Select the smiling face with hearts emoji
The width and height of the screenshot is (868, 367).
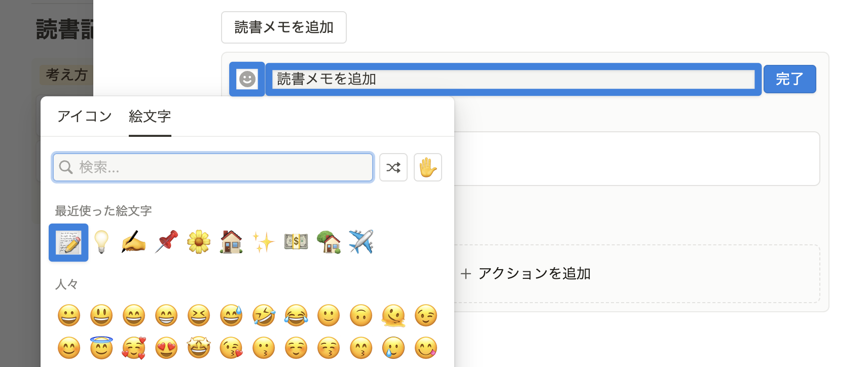coord(134,348)
